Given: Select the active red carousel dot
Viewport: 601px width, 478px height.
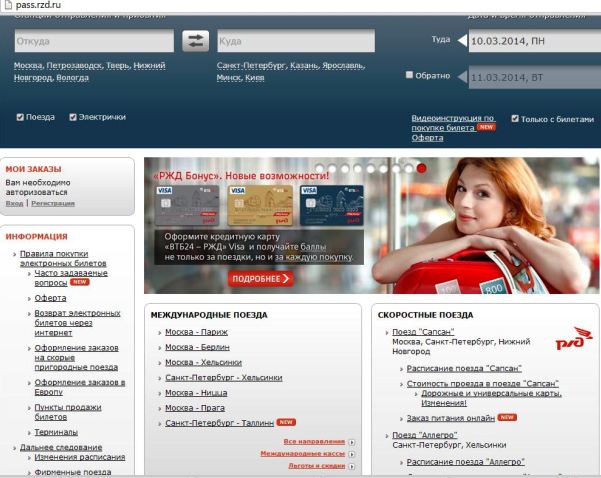Looking at the screenshot, I should tap(421, 169).
